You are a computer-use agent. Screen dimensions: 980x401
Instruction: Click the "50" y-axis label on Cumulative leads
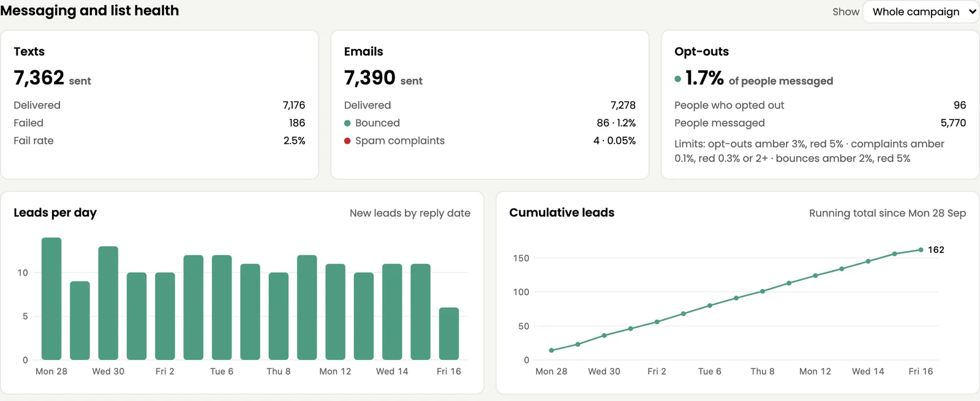coord(524,326)
